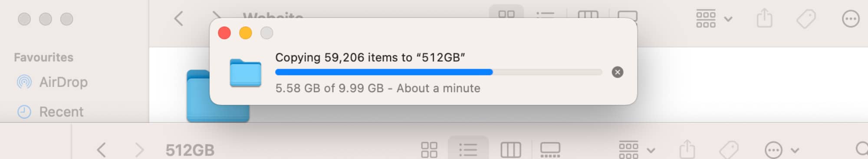Image resolution: width=868 pixels, height=159 pixels.
Task: Open group-by dropdown in 512GB window
Action: 637,150
